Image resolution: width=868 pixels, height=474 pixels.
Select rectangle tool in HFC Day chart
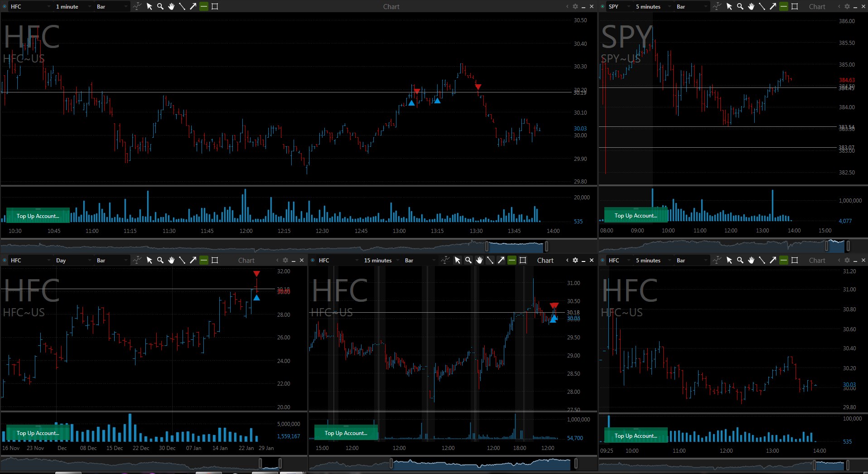coord(215,260)
